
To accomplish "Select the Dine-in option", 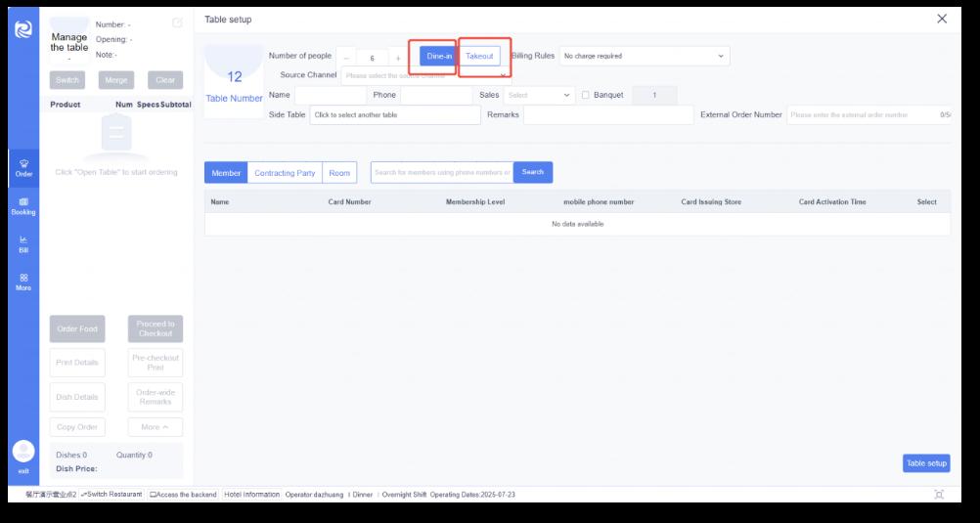I will coord(439,57).
